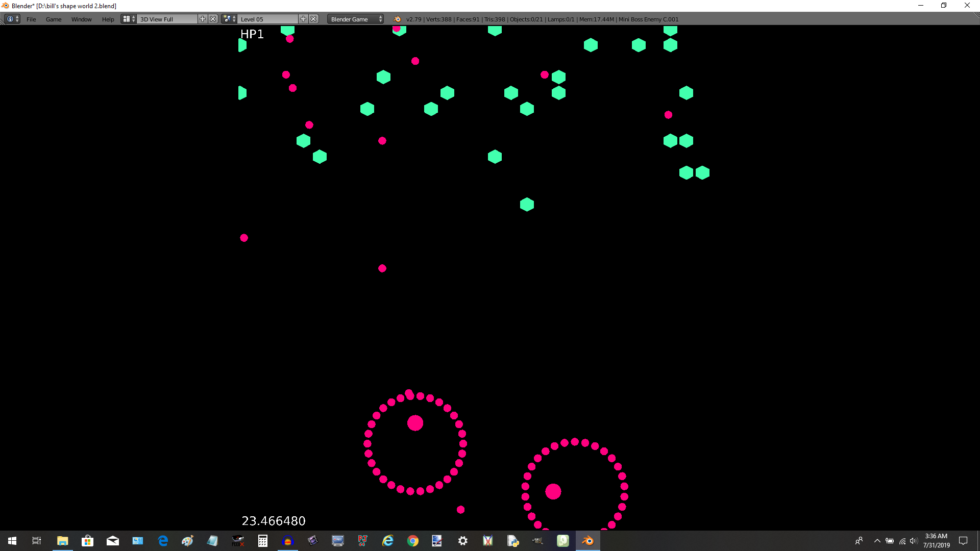Click the Blender taskbar icon

tap(587, 541)
